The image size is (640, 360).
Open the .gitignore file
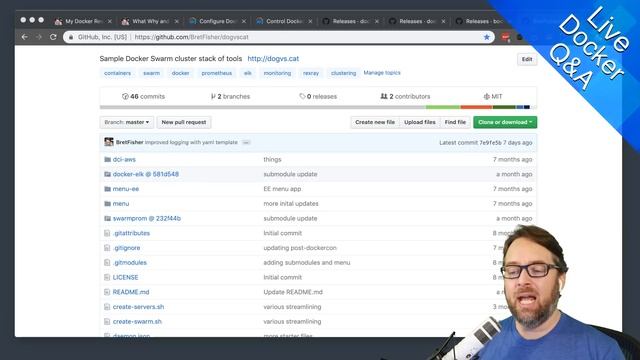(127, 248)
